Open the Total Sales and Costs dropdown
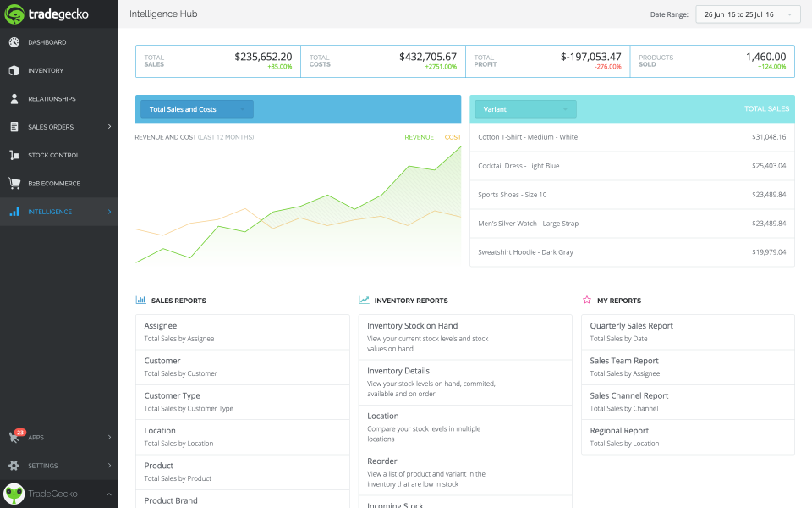The width and height of the screenshot is (812, 508). 196,108
